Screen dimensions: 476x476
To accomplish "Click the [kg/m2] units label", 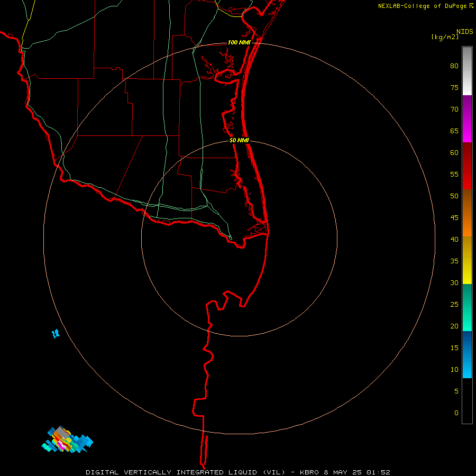I will click(x=445, y=37).
